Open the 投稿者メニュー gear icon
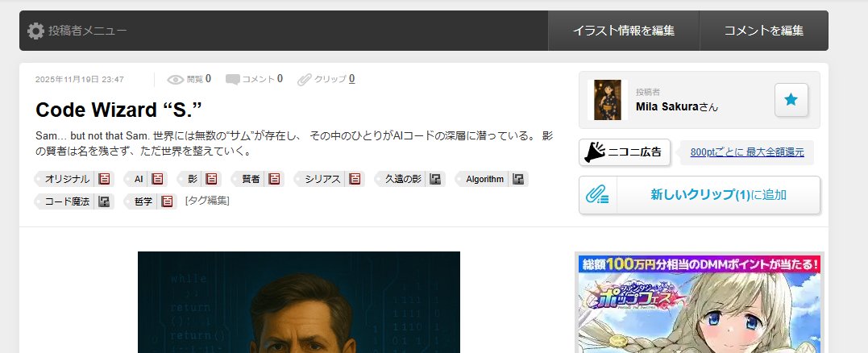868x353 pixels. (x=35, y=31)
